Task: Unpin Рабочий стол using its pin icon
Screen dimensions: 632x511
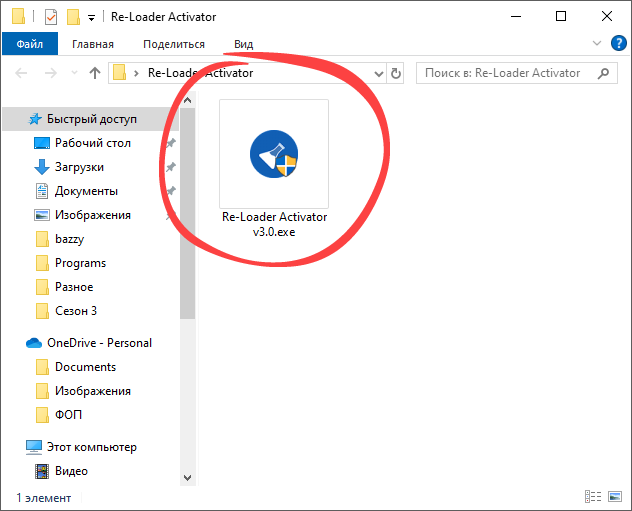Action: tap(171, 143)
